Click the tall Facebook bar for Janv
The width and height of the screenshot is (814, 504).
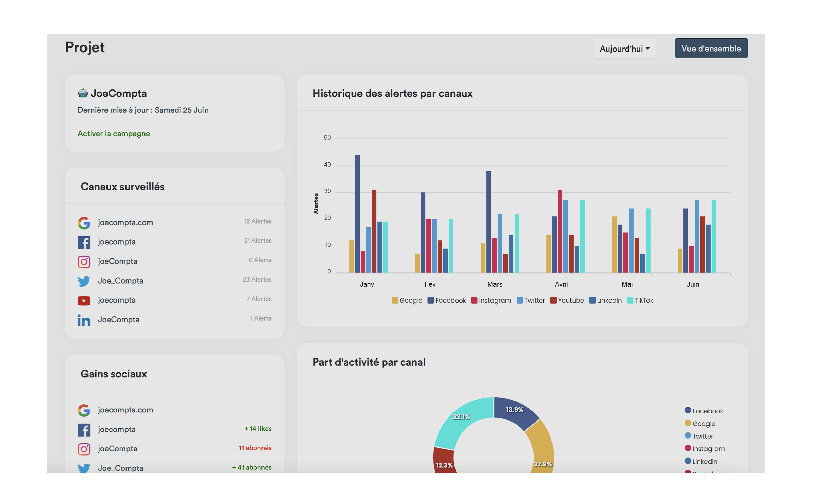[x=357, y=214]
